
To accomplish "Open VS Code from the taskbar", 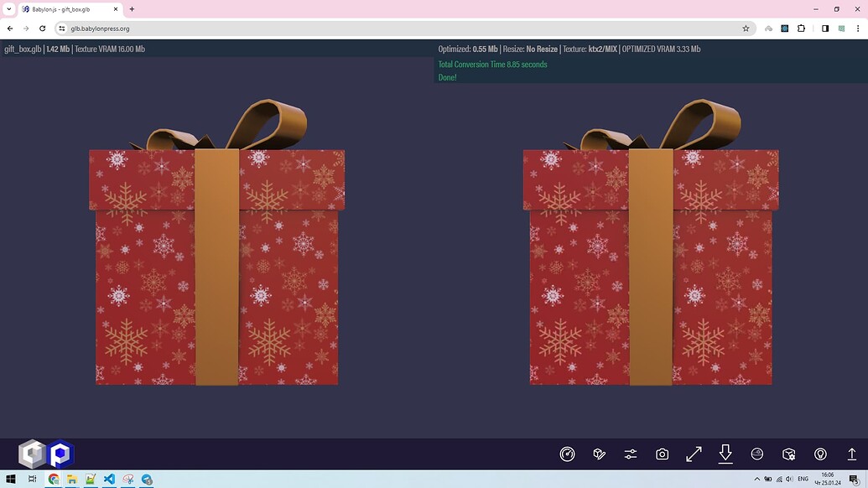I will pyautogui.click(x=109, y=480).
